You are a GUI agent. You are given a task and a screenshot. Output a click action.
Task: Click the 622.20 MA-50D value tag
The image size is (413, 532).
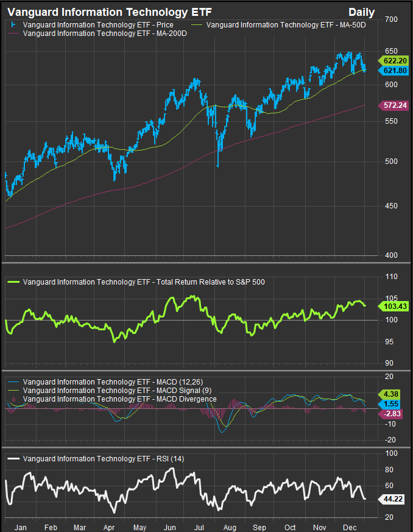(x=394, y=61)
